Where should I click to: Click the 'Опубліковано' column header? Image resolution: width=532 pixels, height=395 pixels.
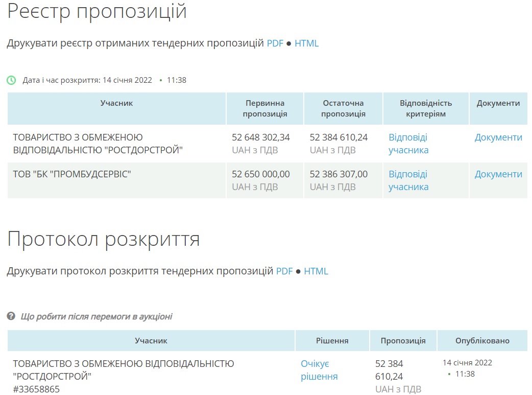click(482, 340)
